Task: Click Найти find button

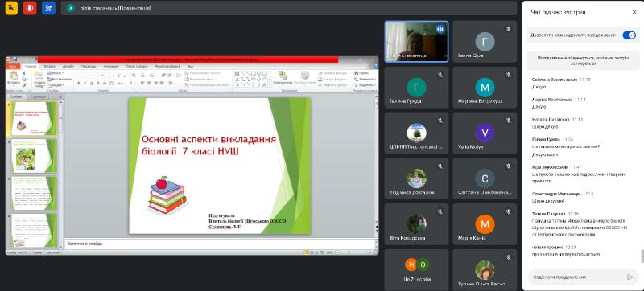Action: (361, 73)
